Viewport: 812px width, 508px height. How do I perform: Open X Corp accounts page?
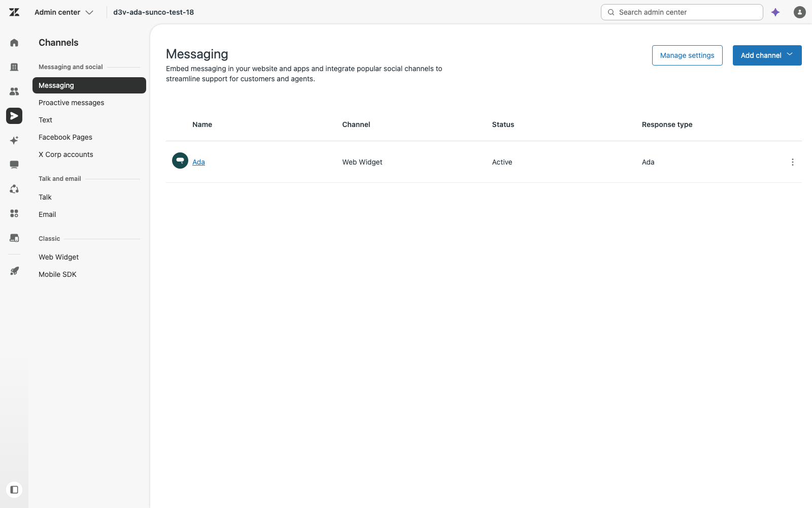click(66, 154)
